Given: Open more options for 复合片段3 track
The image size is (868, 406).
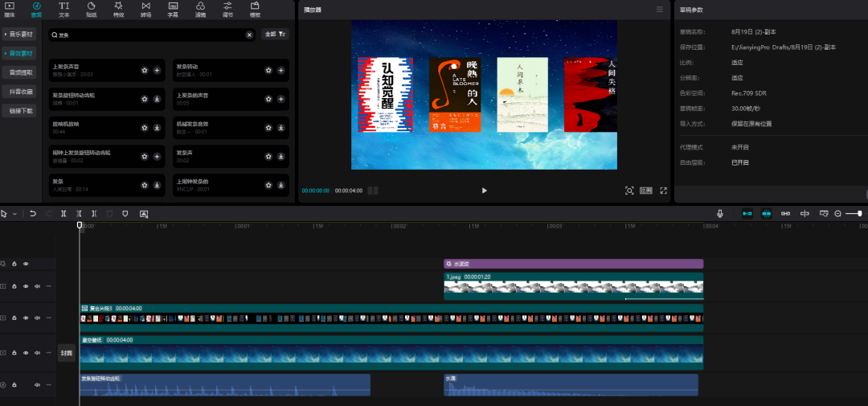Looking at the screenshot, I should click(x=49, y=318).
